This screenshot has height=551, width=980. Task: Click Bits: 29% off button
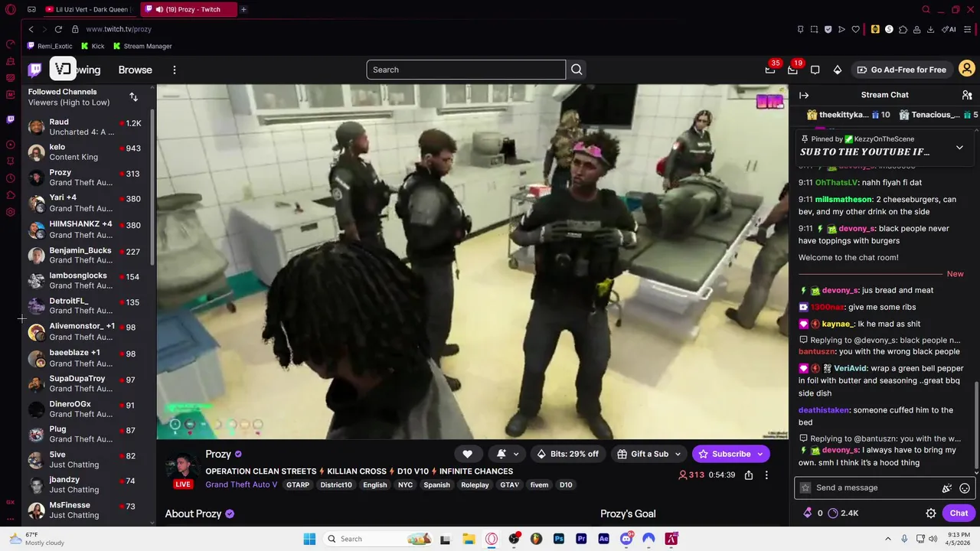coord(567,454)
